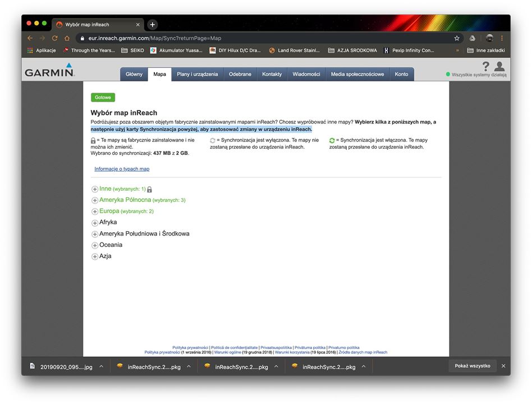Expand the Inne map category

pyautogui.click(x=95, y=189)
